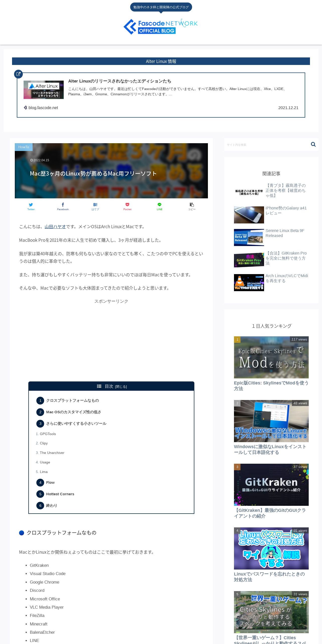Open the Linuxでパスワードを忘れたときの対処法 title
Screen dimensions: 322x644
pyautogui.click(x=269, y=577)
